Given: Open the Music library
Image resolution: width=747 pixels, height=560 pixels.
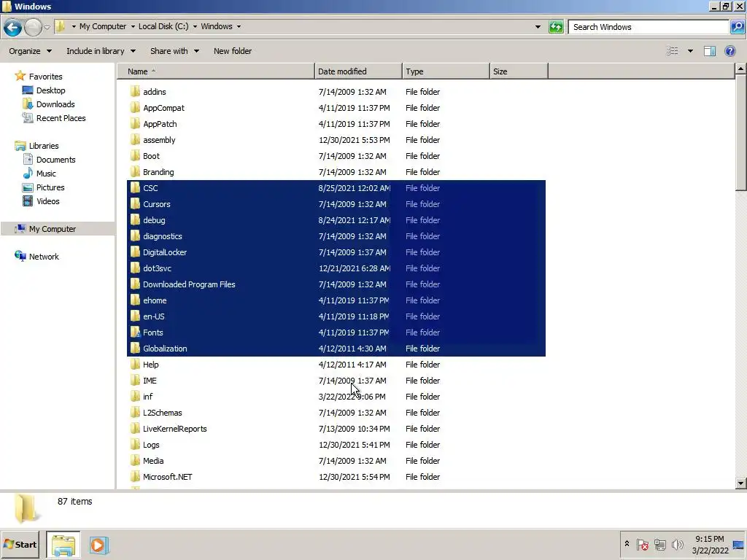Looking at the screenshot, I should tap(46, 174).
